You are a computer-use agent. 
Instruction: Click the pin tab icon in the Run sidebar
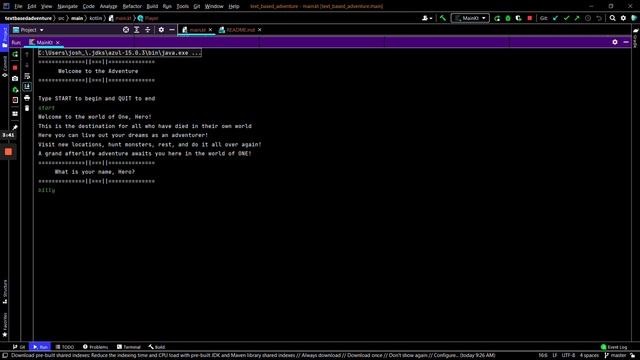[15, 127]
